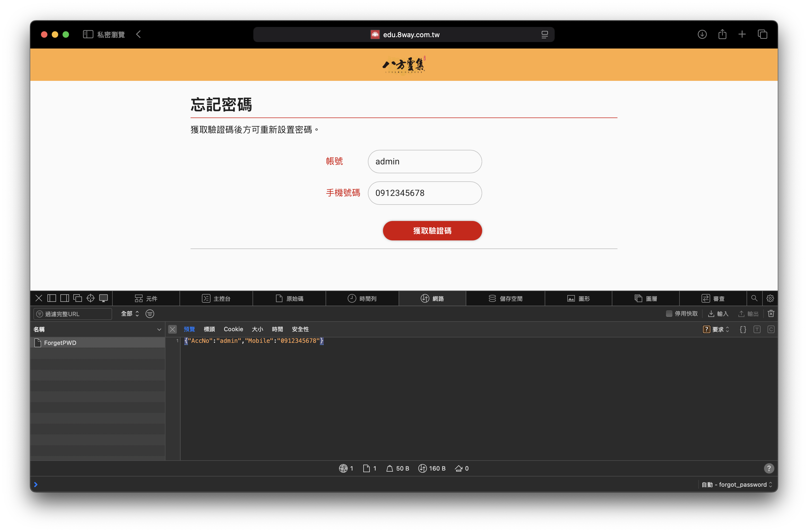Open inspector search magnifier icon
The width and height of the screenshot is (808, 532).
click(x=754, y=298)
